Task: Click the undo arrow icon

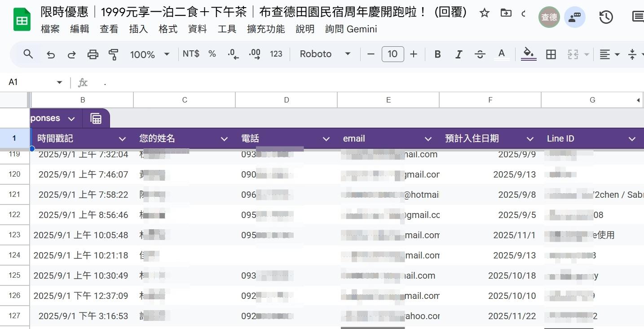Action: (x=51, y=54)
